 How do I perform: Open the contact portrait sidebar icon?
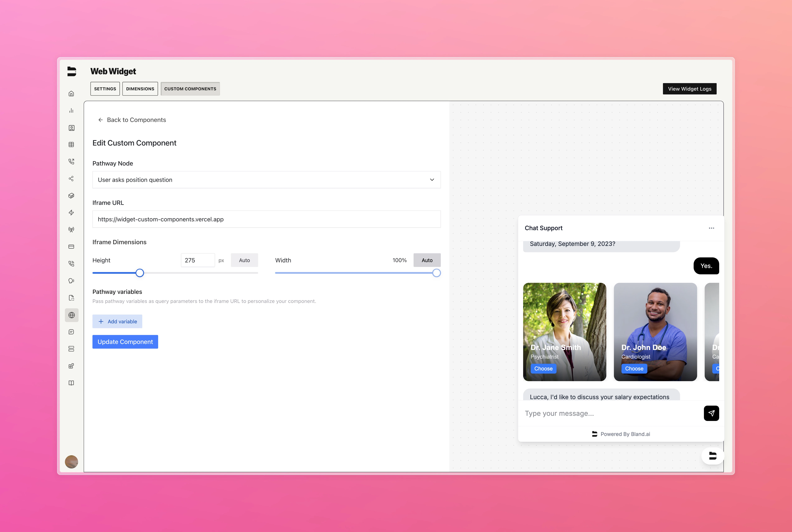71,128
